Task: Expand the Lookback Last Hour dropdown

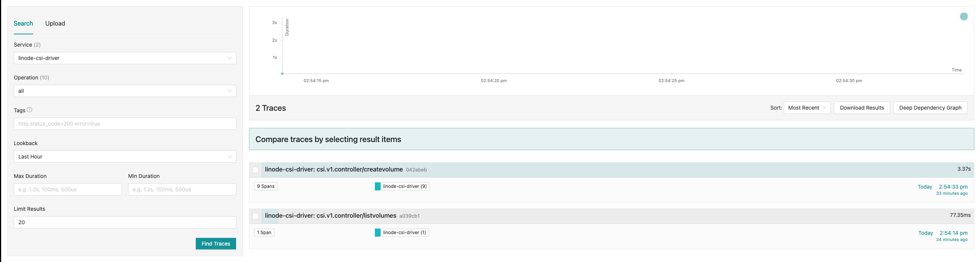Action: (x=125, y=157)
